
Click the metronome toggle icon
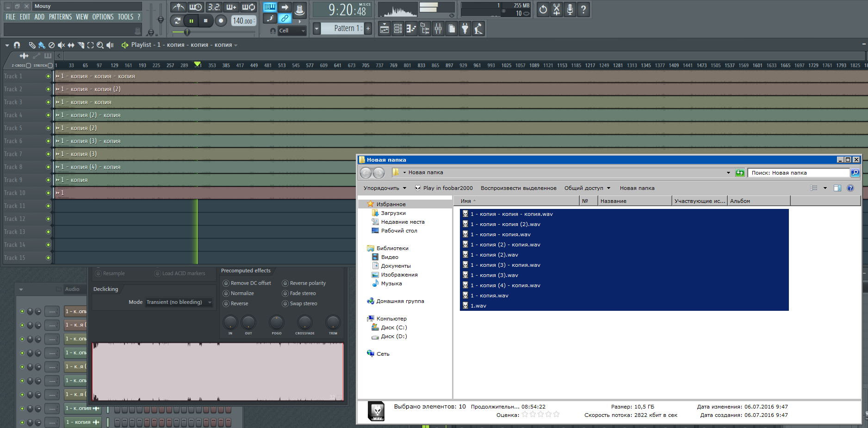click(178, 7)
